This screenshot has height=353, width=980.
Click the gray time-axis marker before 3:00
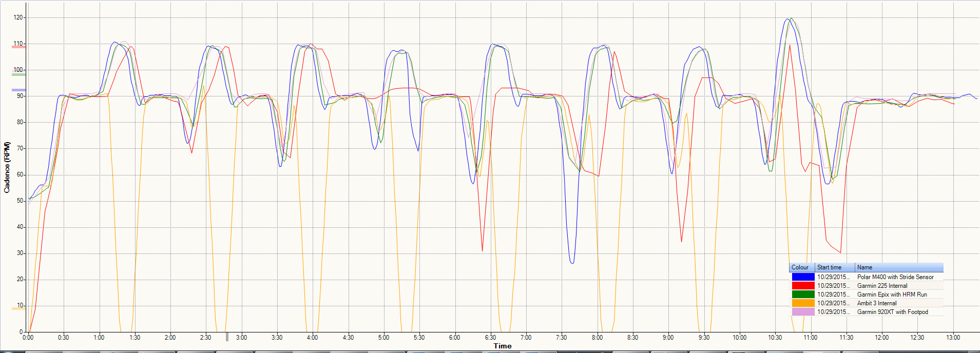pos(227,337)
